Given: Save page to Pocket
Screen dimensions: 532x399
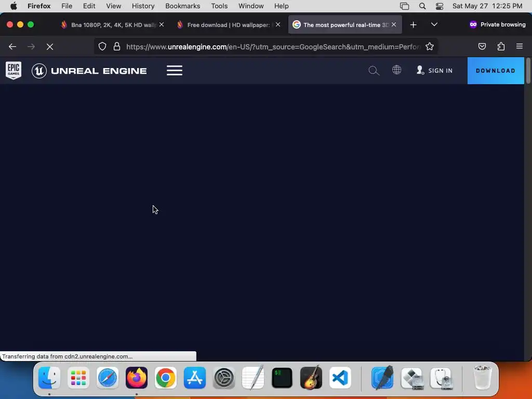Looking at the screenshot, I should 482,46.
